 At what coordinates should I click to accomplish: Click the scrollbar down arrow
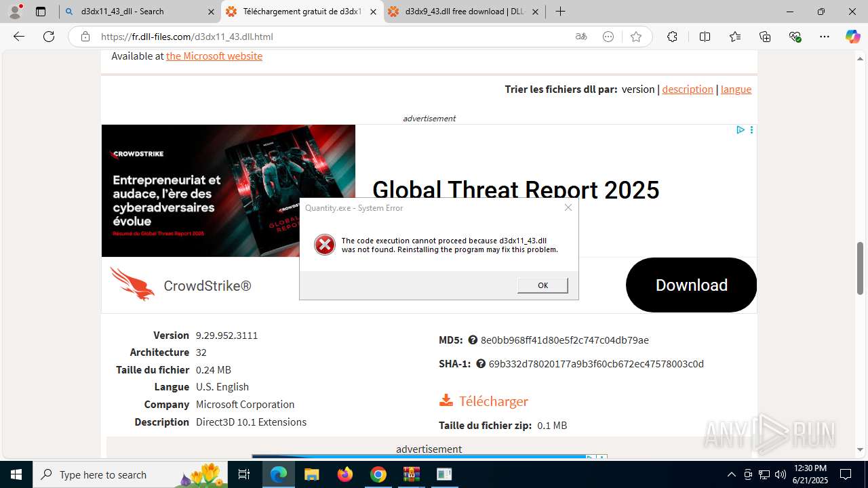pyautogui.click(x=860, y=449)
